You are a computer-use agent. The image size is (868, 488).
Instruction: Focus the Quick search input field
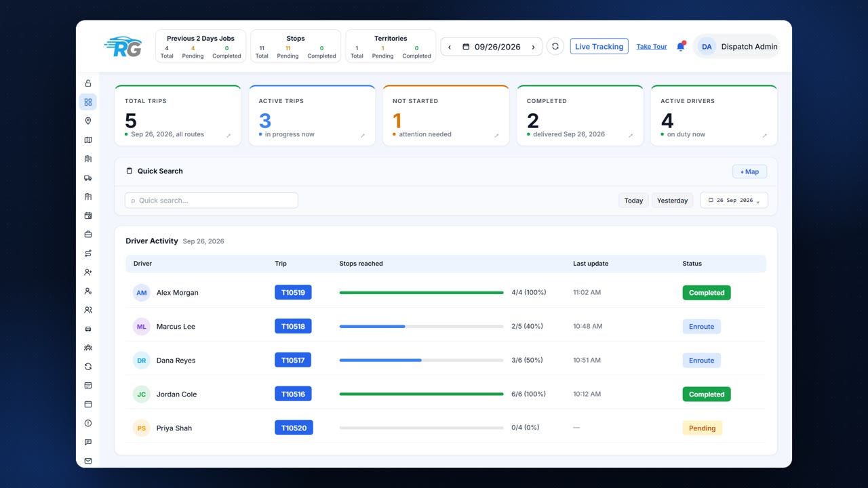coord(212,201)
